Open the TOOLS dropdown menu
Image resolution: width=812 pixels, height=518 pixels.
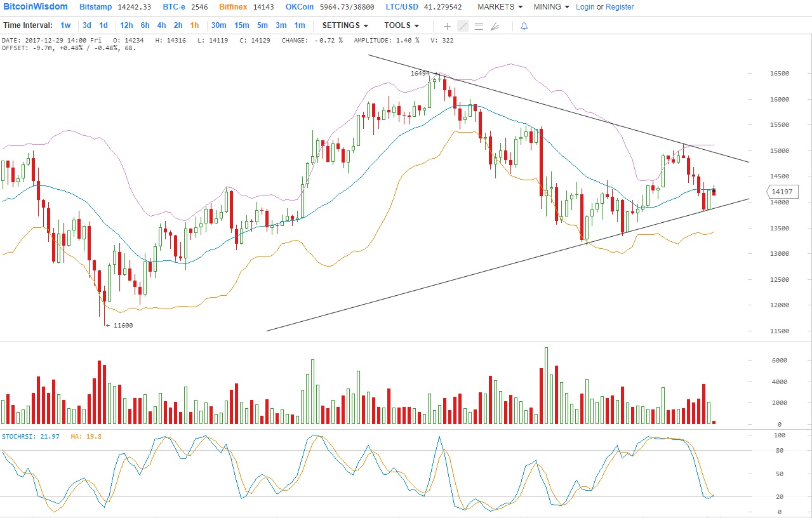pyautogui.click(x=401, y=25)
